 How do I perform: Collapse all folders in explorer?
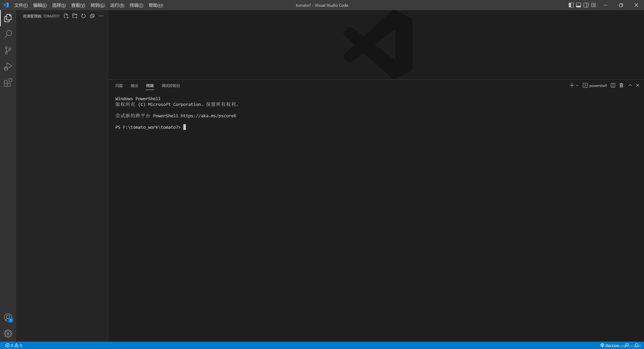click(x=92, y=16)
